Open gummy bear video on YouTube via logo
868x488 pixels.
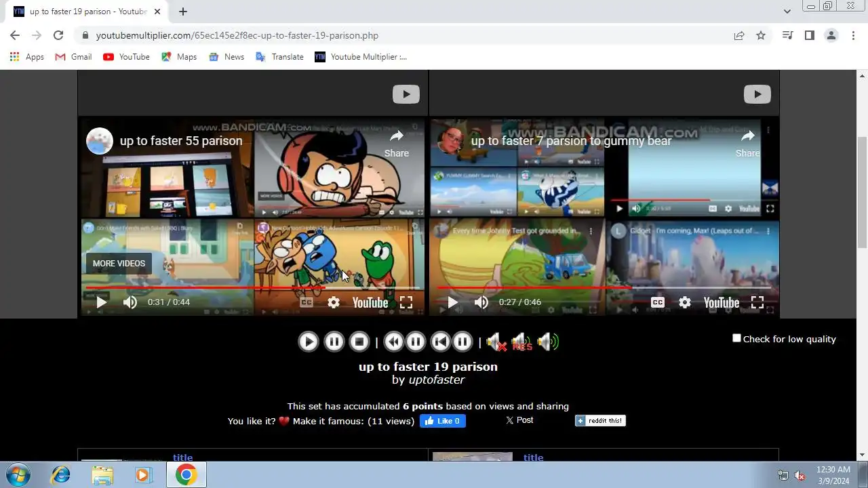(x=722, y=302)
